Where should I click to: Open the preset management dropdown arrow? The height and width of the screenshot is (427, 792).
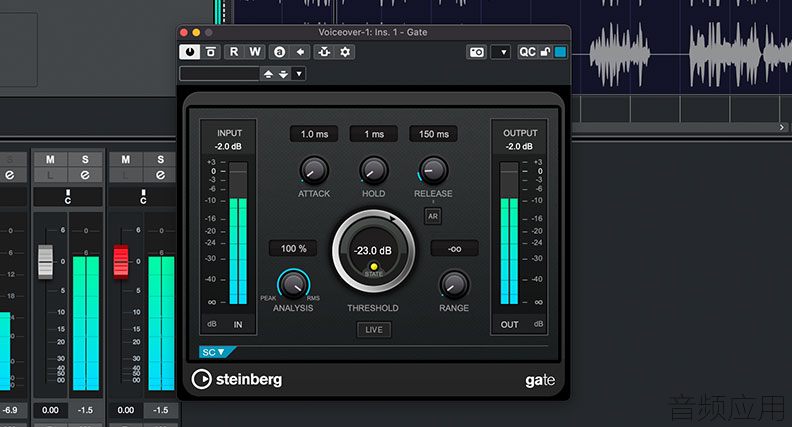point(299,74)
